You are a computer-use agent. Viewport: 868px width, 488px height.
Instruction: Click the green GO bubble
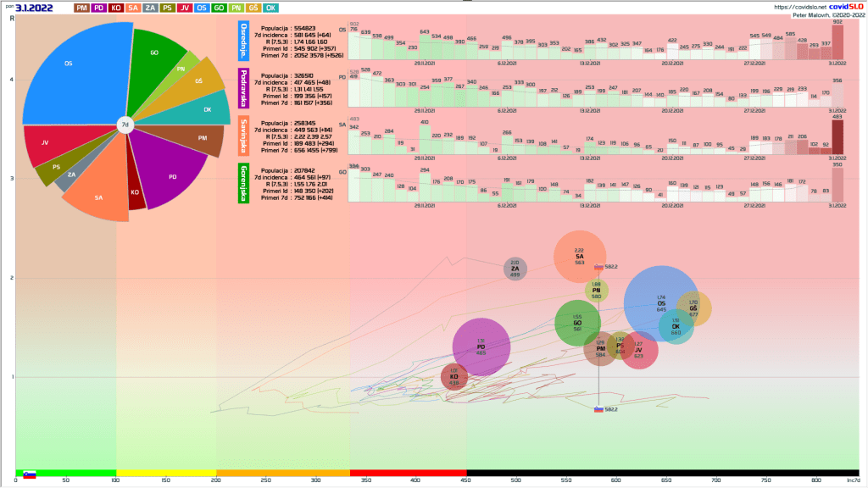coord(577,322)
